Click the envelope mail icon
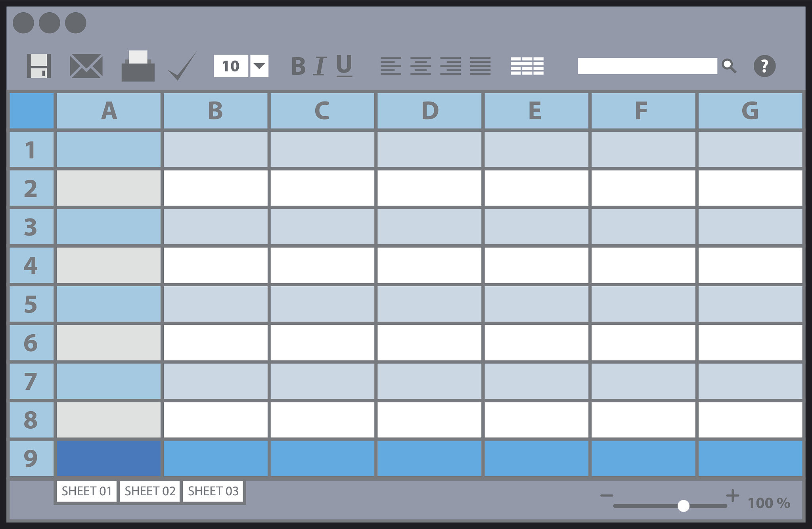 coord(86,66)
